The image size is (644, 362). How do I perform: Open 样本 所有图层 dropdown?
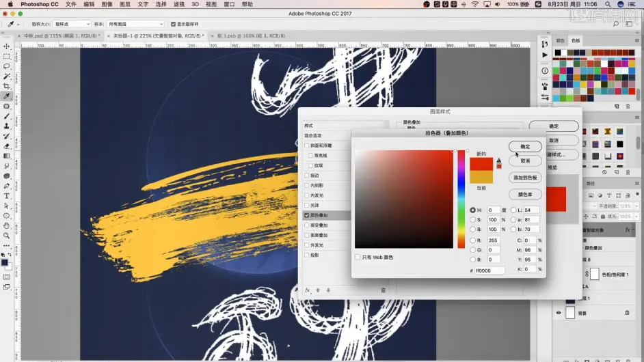click(135, 24)
